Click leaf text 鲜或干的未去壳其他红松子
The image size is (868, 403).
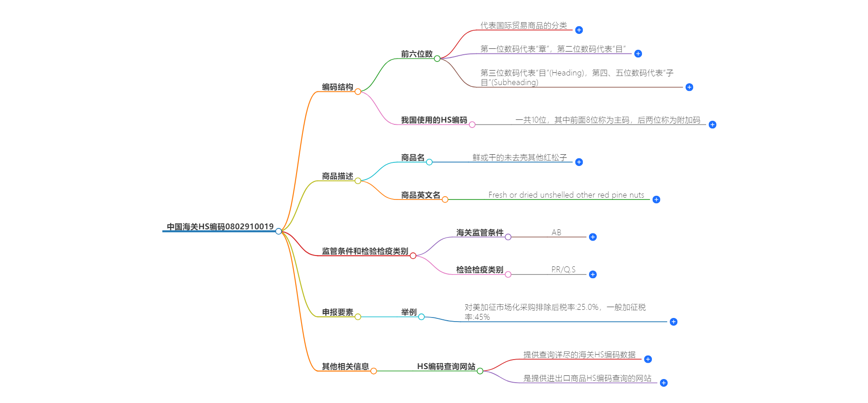[x=519, y=157]
